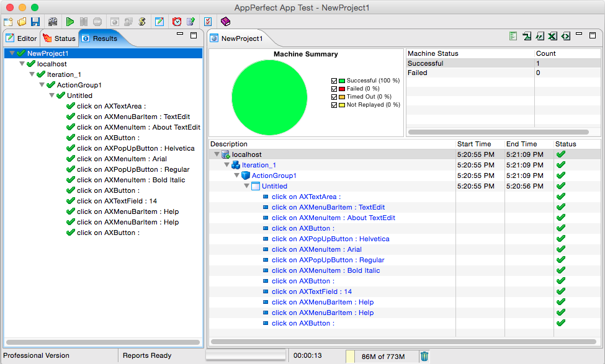Collapse ActionGroup1 node in left tree
The image size is (605, 364).
tap(42, 85)
